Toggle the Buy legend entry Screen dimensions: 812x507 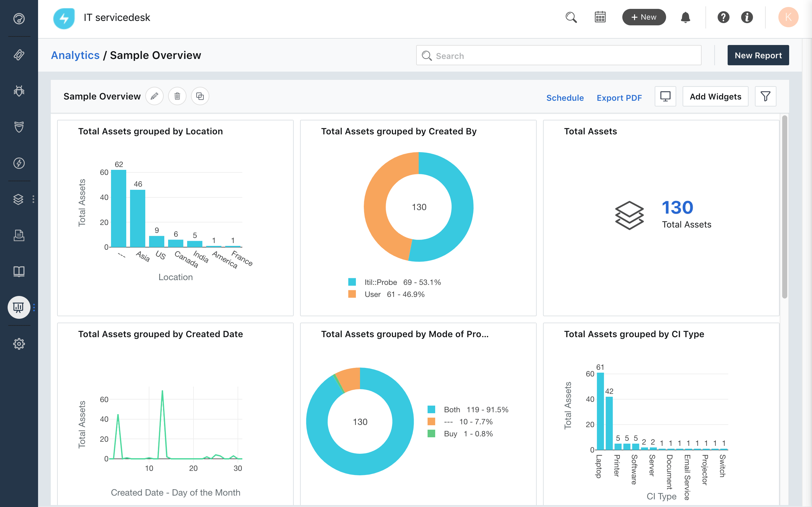(x=450, y=433)
